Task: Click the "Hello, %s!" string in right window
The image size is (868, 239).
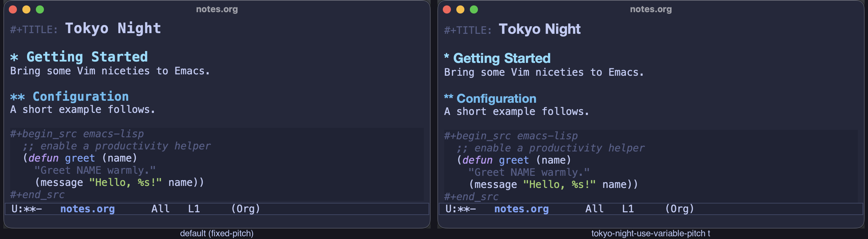Action: [x=559, y=185]
